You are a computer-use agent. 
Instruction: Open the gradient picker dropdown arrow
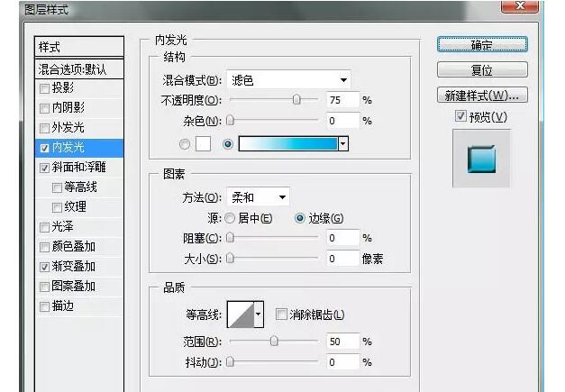tap(343, 144)
